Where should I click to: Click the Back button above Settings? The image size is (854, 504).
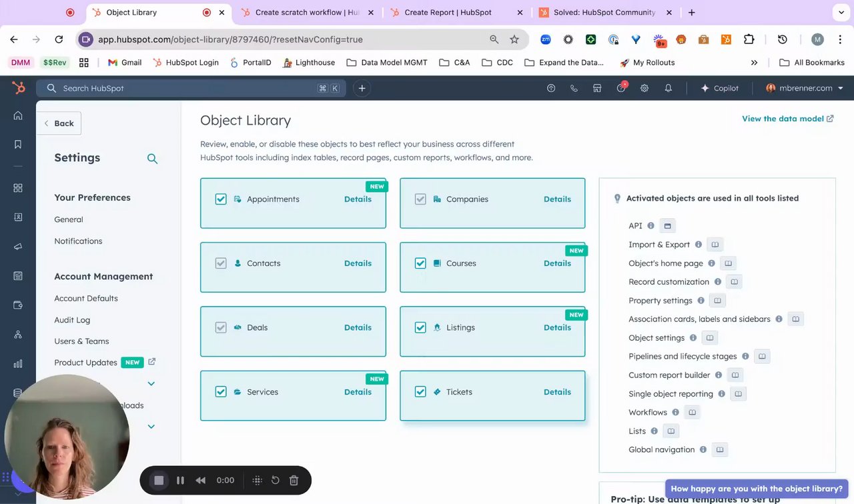click(59, 123)
